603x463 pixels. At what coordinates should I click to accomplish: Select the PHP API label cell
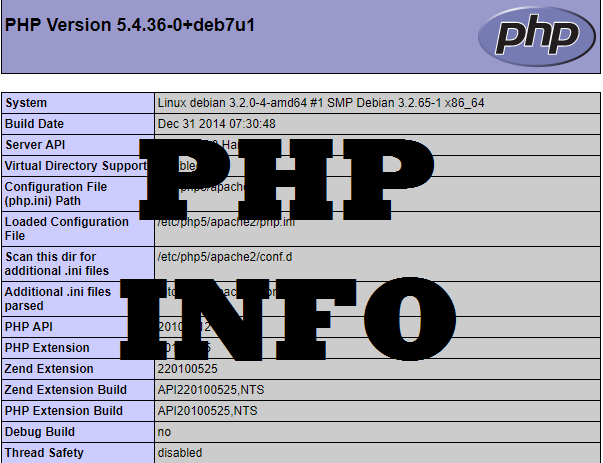click(x=78, y=327)
